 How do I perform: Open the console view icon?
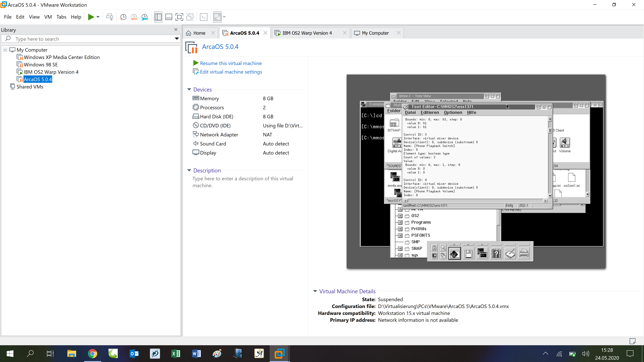pos(204,17)
